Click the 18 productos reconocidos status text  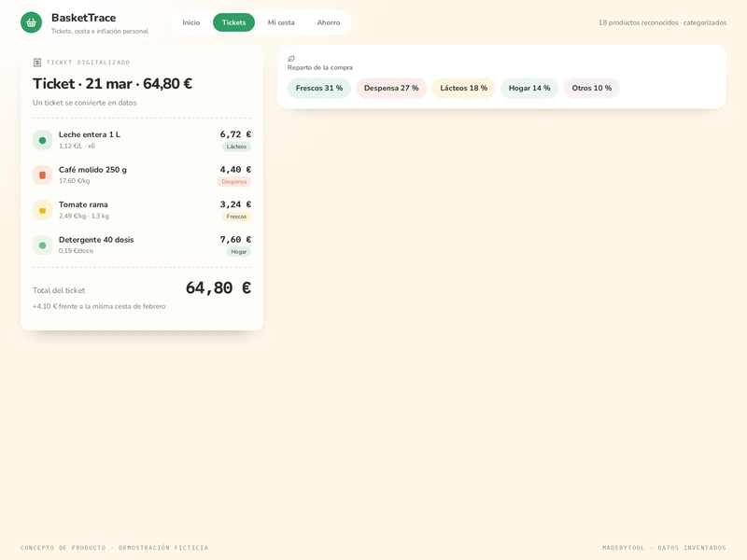663,22
